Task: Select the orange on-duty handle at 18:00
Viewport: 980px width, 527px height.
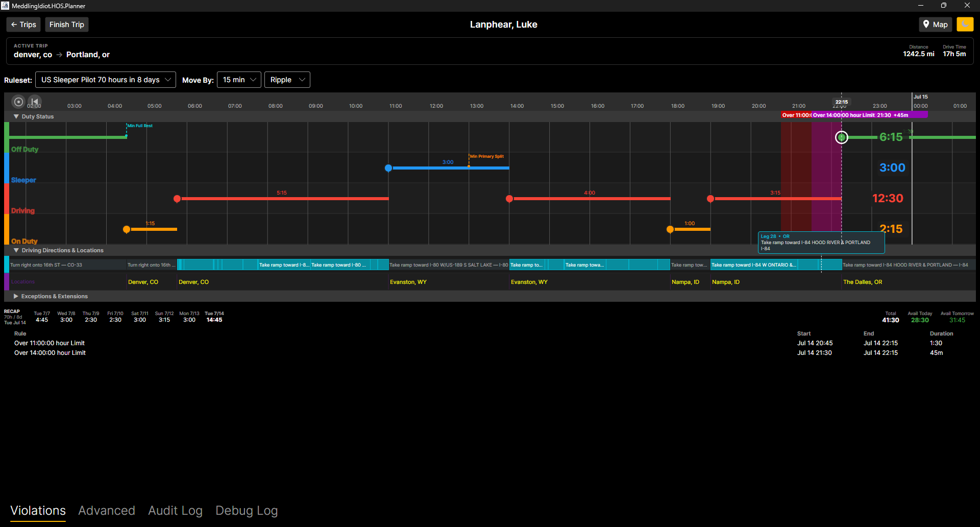Action: point(670,229)
